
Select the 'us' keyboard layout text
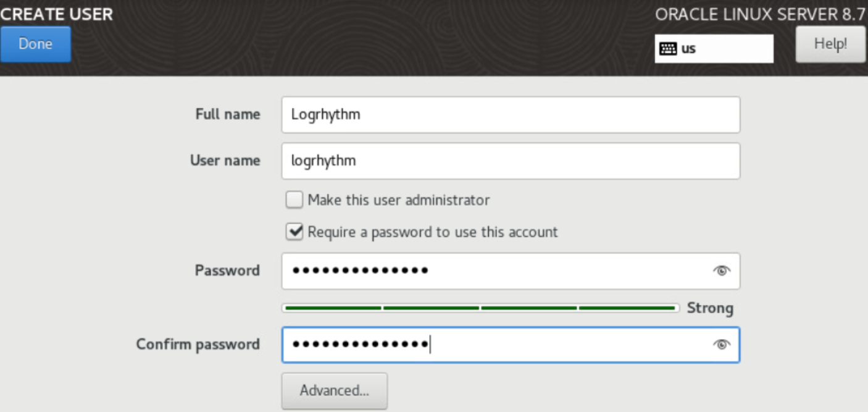click(x=689, y=49)
